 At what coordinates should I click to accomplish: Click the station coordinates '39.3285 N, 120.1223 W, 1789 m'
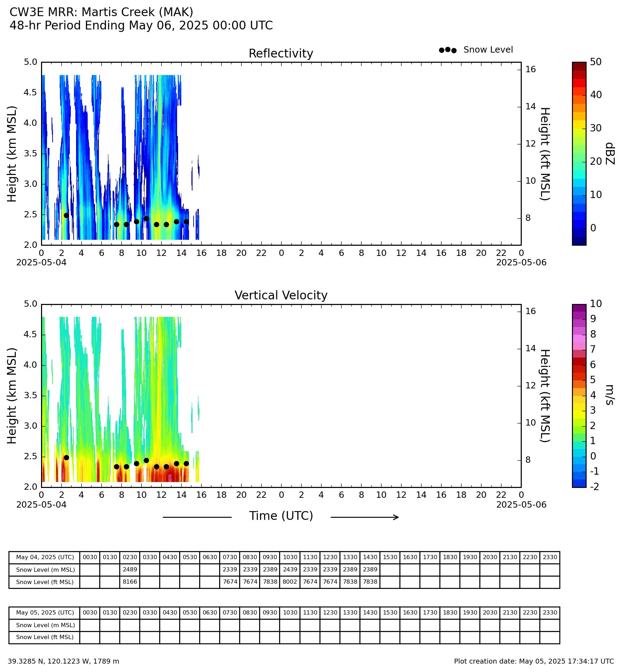point(63,661)
